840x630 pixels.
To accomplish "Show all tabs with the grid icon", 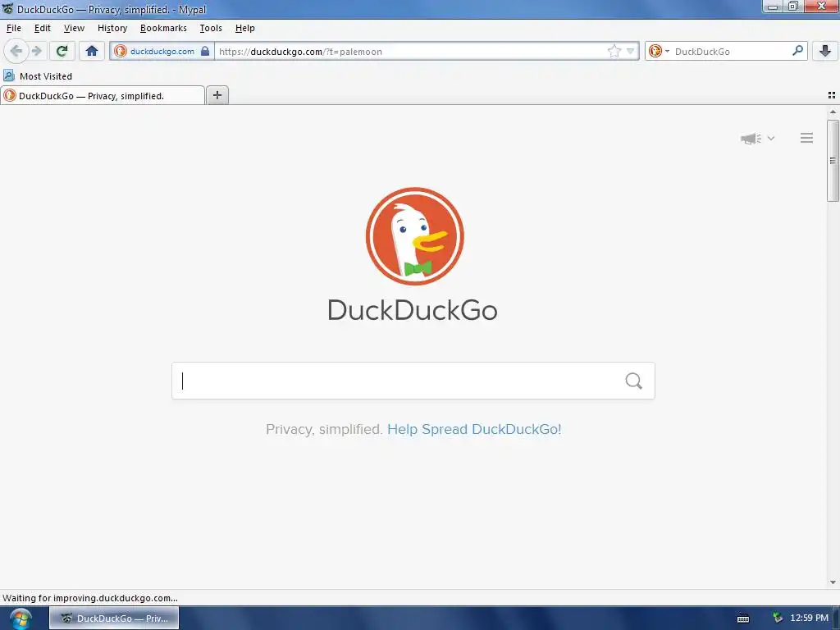I will (x=832, y=95).
